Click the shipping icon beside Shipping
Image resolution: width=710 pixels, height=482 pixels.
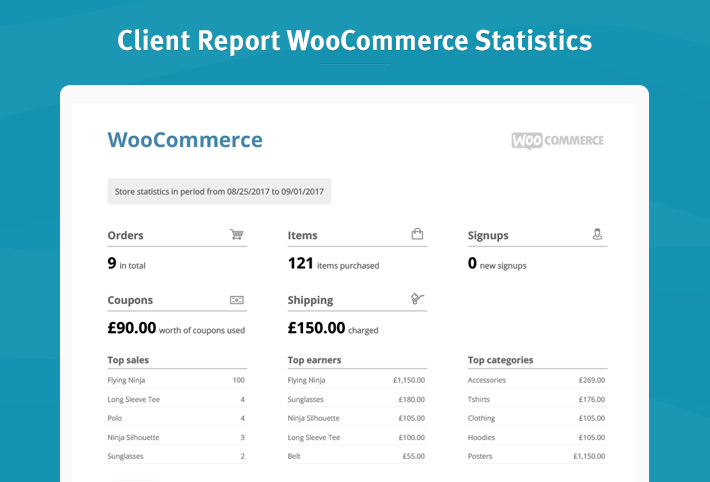click(x=417, y=299)
